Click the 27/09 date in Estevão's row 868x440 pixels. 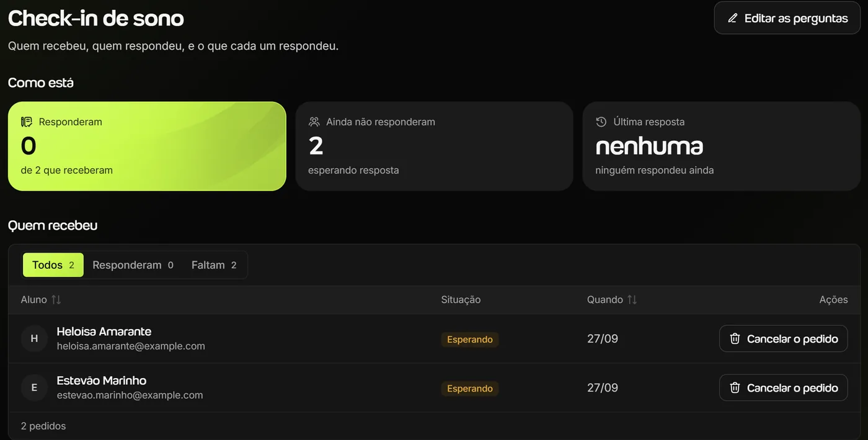click(x=603, y=388)
